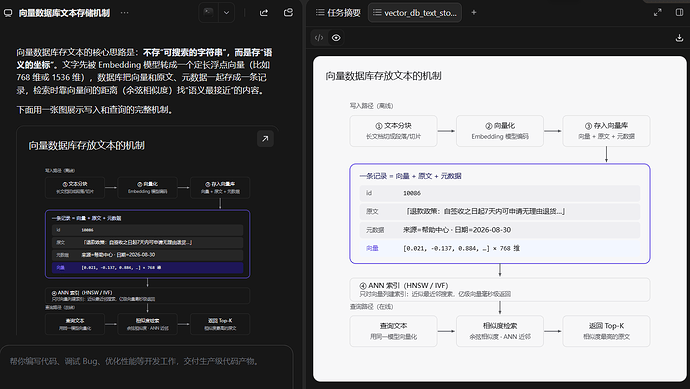Select the vector_db_text_sto... tab
This screenshot has width=690, height=389.
click(x=415, y=13)
